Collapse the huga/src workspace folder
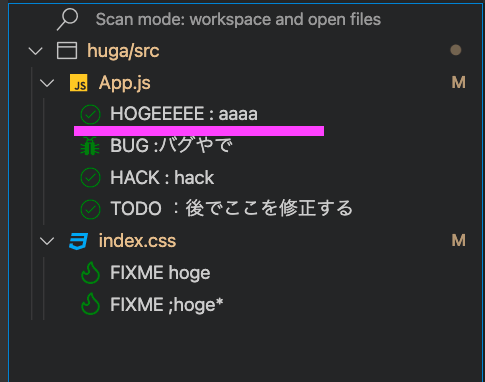485x382 pixels. coord(35,51)
